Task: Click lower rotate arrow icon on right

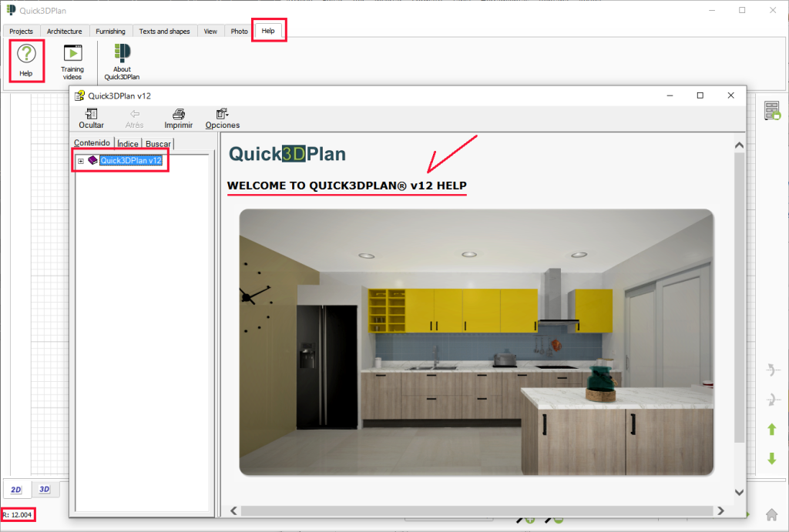Action: pos(772,400)
